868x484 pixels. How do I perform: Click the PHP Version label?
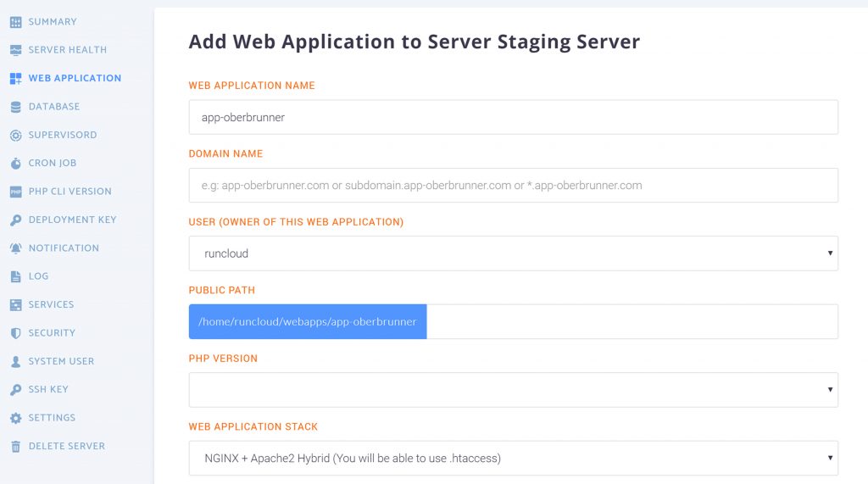223,359
